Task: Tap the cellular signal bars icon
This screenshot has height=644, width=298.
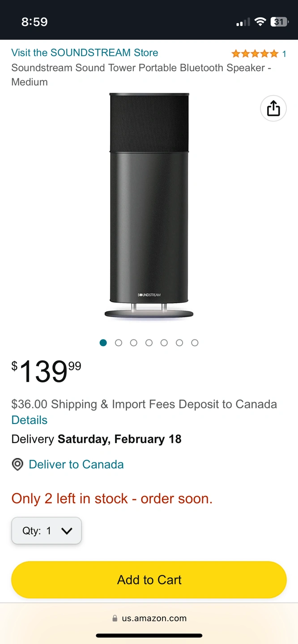Action: tap(243, 22)
